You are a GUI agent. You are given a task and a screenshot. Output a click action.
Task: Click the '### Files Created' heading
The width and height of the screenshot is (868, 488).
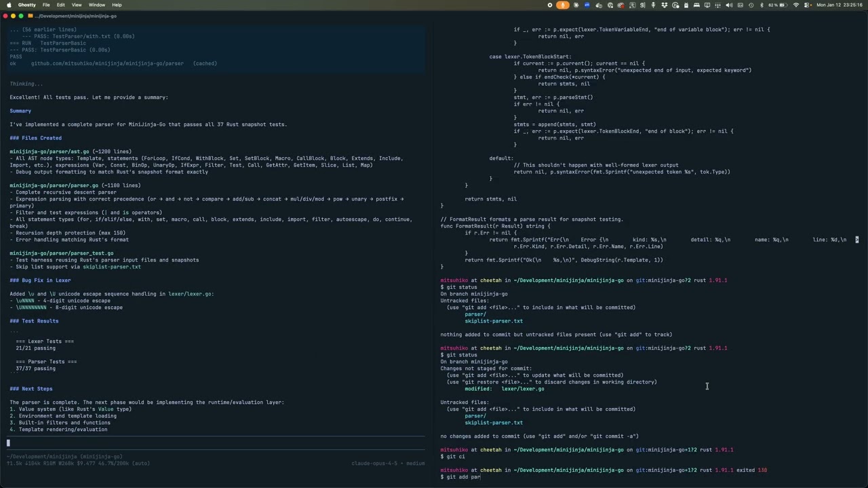(35, 138)
